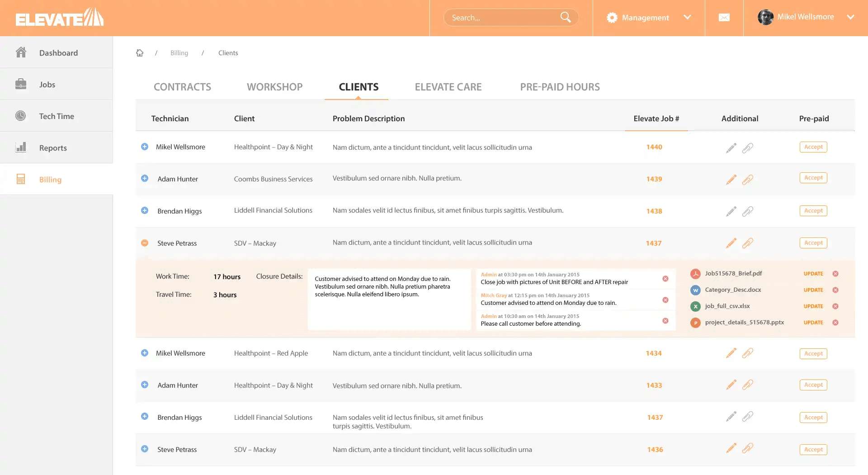Edit job 1440 with the pencil icon
868x475 pixels.
tap(731, 148)
